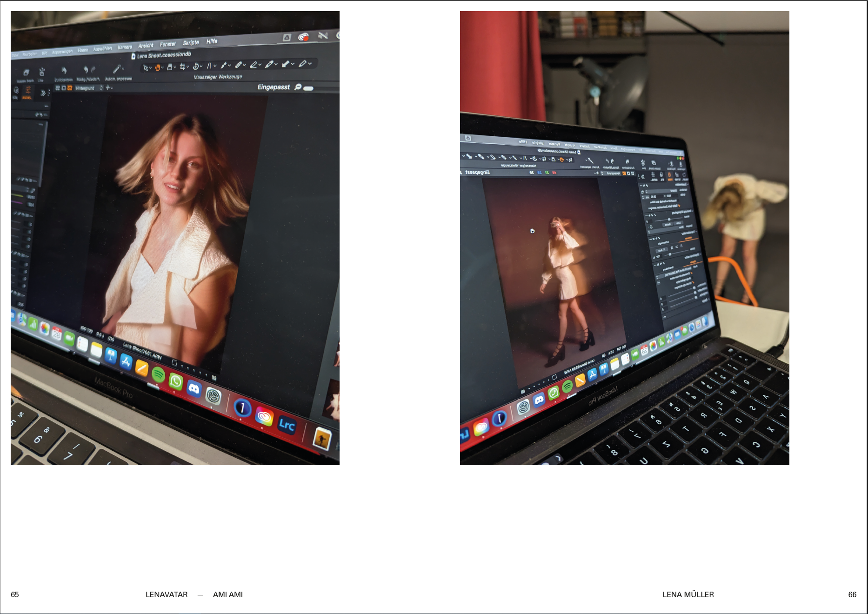
Task: Click the Import icon near traffic lights, right photo
Action: pos(681,164)
